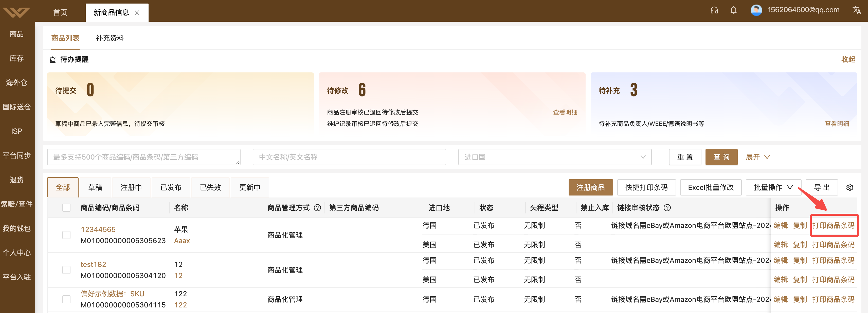Click 查看明细 in the 待补充 card
The width and height of the screenshot is (868, 313).
click(837, 124)
